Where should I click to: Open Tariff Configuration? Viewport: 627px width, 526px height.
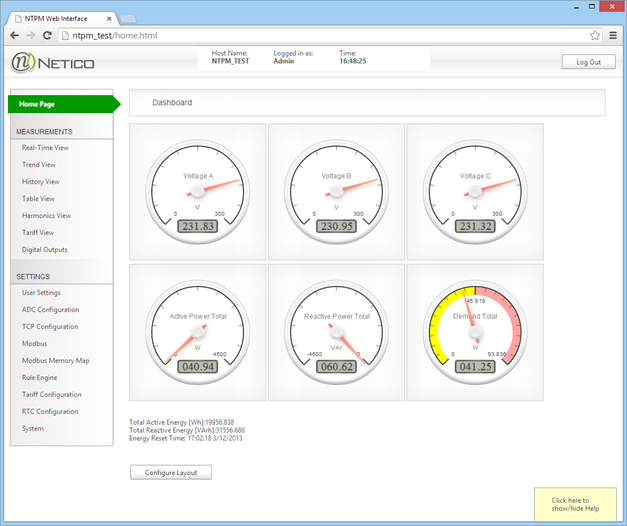[52, 394]
